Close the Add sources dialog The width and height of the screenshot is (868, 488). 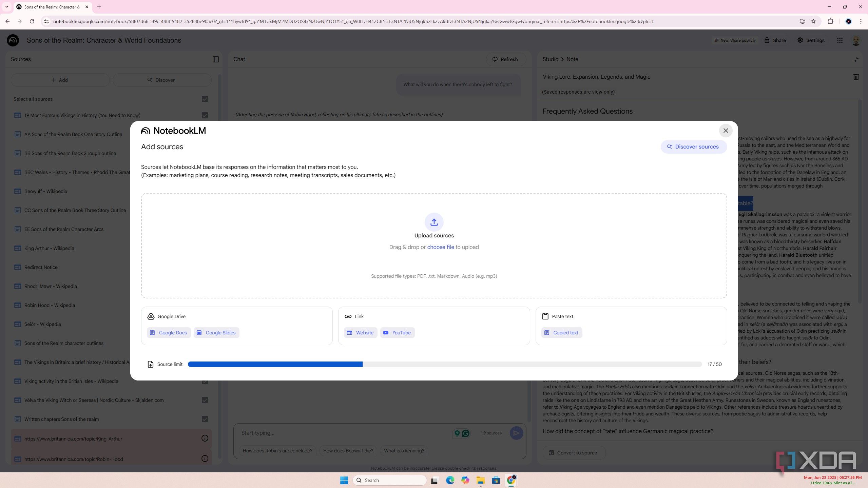pyautogui.click(x=726, y=131)
